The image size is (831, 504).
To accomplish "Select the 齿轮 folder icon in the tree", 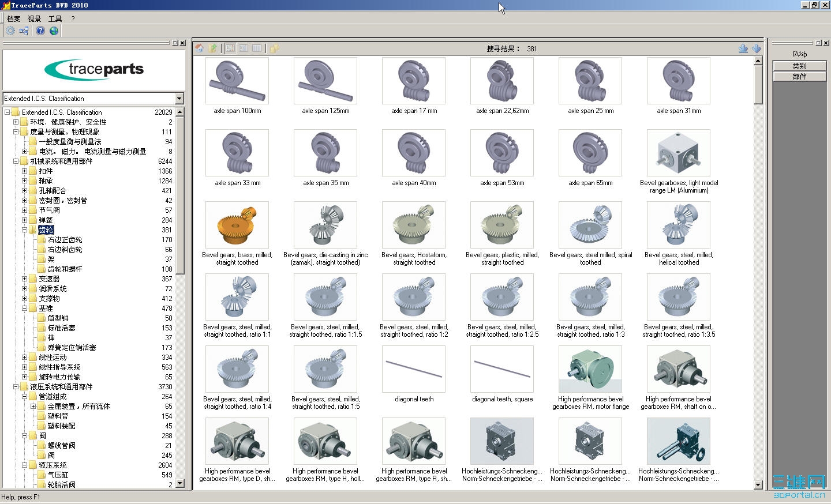I will tap(33, 230).
